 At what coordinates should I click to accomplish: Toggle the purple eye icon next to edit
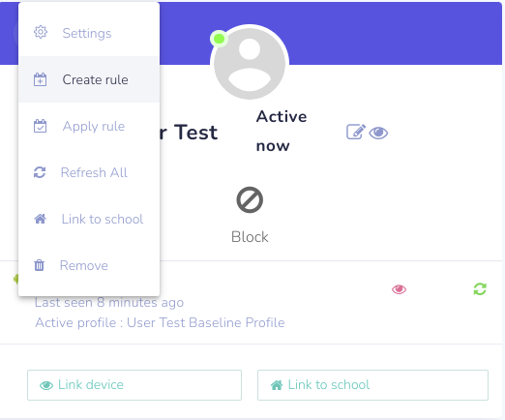click(x=378, y=133)
